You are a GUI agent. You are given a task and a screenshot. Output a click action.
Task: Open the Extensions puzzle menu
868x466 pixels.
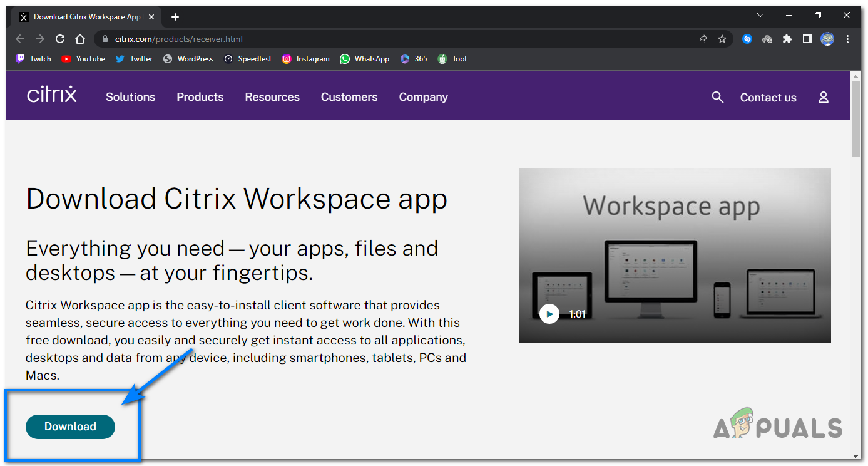(x=787, y=39)
